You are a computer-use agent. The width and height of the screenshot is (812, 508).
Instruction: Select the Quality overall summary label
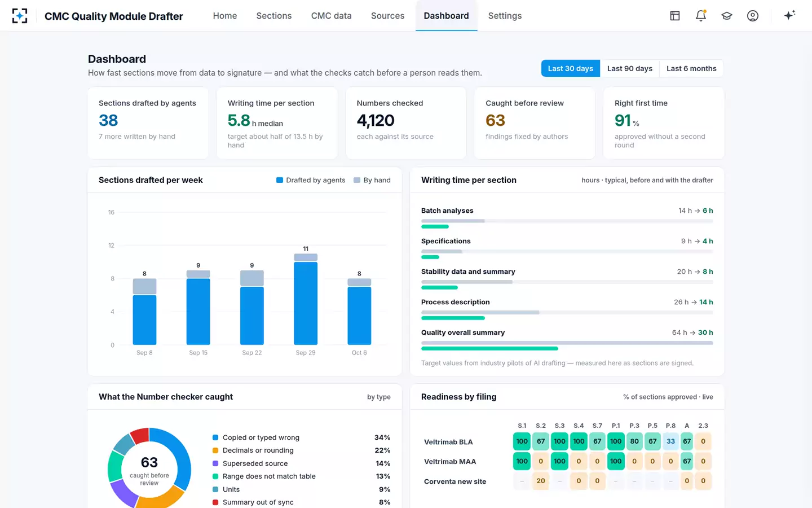click(463, 332)
